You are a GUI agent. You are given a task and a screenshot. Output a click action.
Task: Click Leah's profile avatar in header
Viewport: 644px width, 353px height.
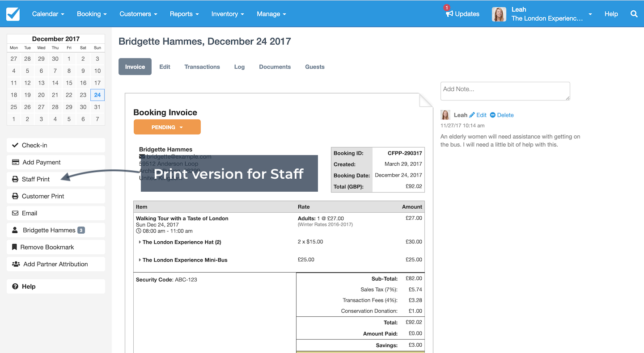point(499,14)
